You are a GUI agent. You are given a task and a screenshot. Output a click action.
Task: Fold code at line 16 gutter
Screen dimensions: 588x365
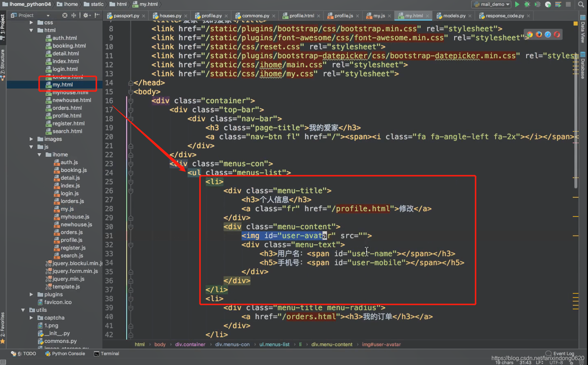[x=130, y=101]
